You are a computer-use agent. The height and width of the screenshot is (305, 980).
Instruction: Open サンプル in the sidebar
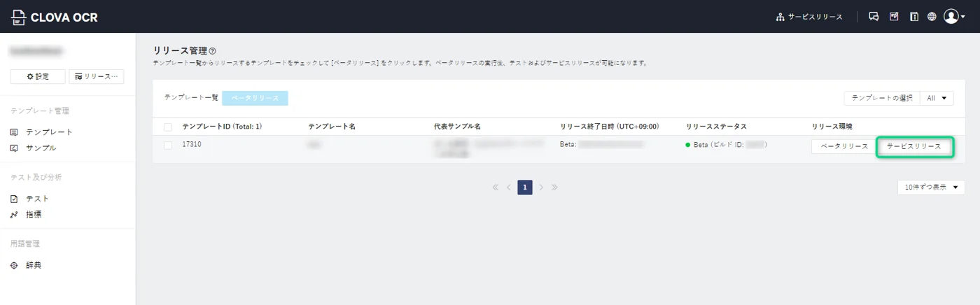pyautogui.click(x=41, y=148)
